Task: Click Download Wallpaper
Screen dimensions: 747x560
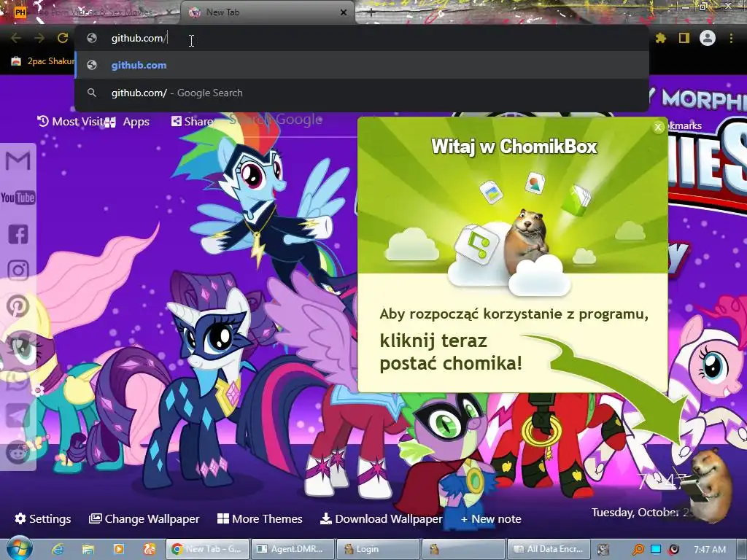Action: 382,518
